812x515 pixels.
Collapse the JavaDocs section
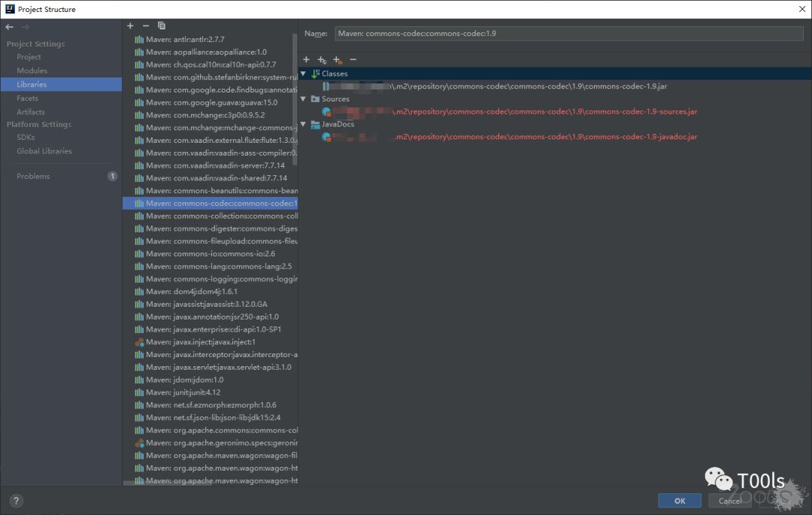pyautogui.click(x=304, y=124)
